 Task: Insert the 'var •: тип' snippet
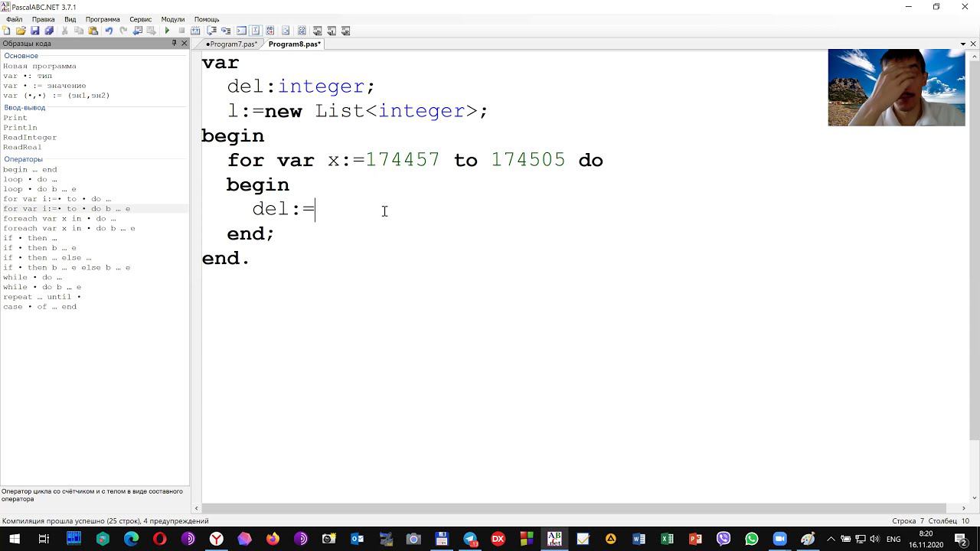(x=28, y=76)
